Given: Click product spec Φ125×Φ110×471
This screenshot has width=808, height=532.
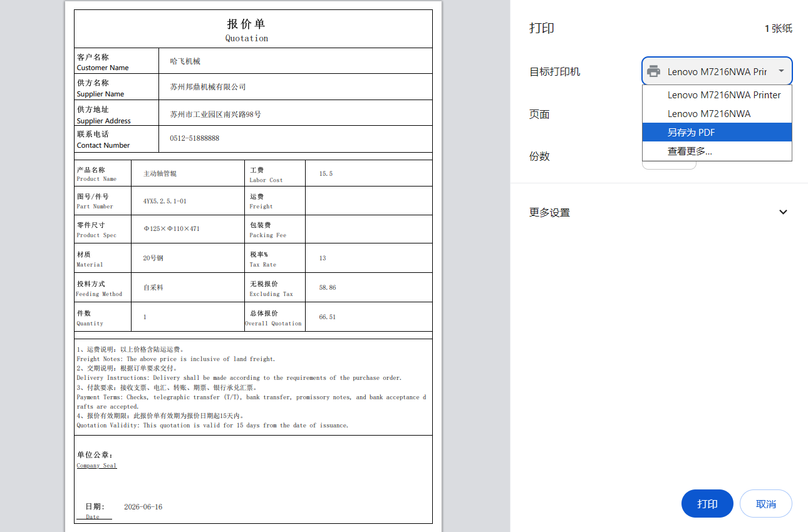Looking at the screenshot, I should 172,229.
